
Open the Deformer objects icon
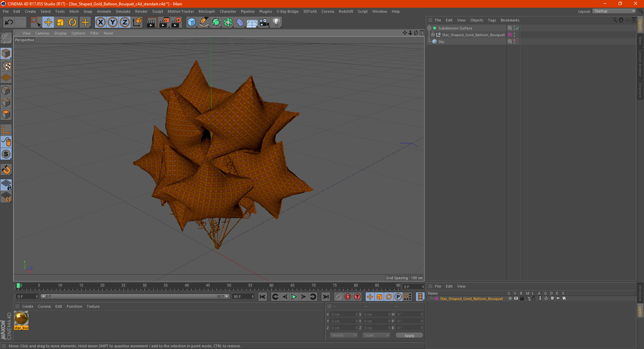click(240, 22)
